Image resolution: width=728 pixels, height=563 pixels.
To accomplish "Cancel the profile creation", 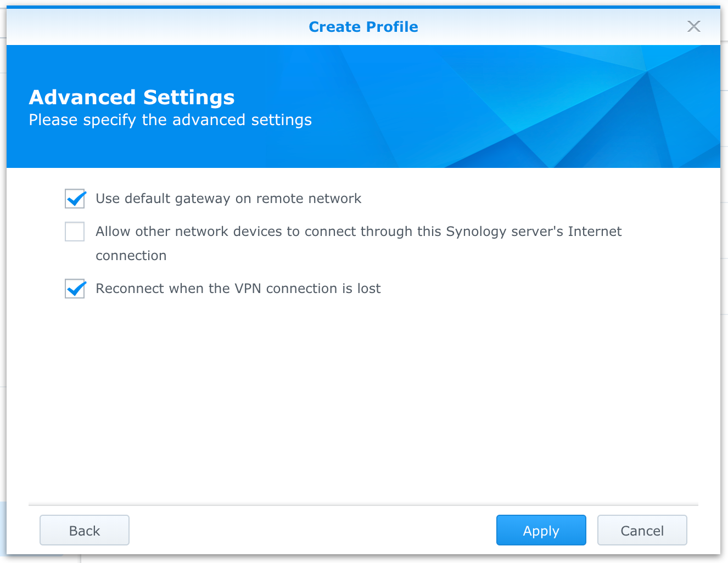I will click(x=642, y=530).
